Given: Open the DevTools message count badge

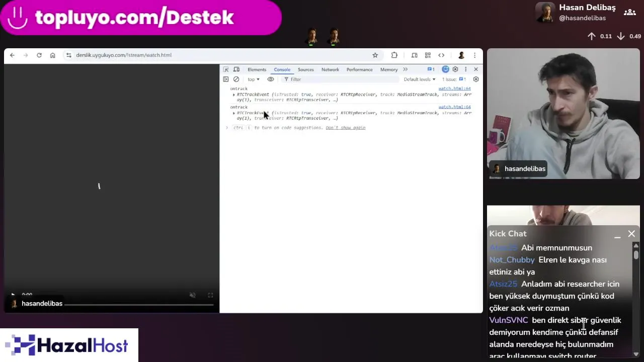Looking at the screenshot, I should pos(431,69).
